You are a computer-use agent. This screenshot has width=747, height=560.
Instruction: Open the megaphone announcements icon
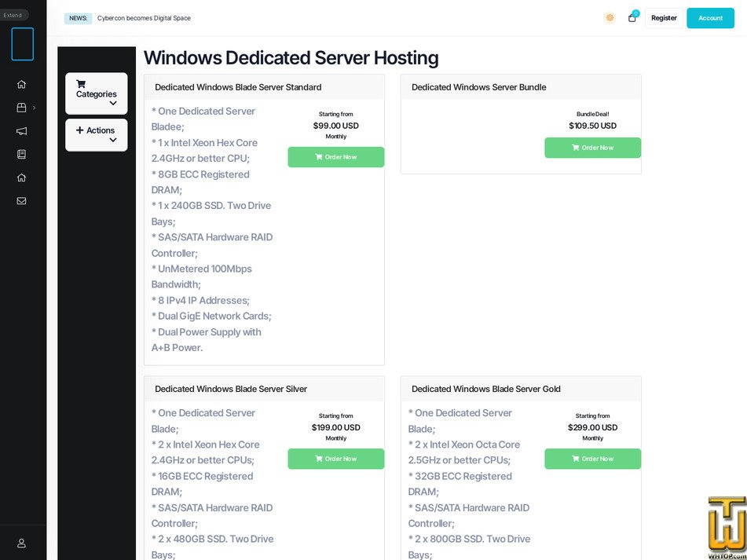(x=21, y=131)
